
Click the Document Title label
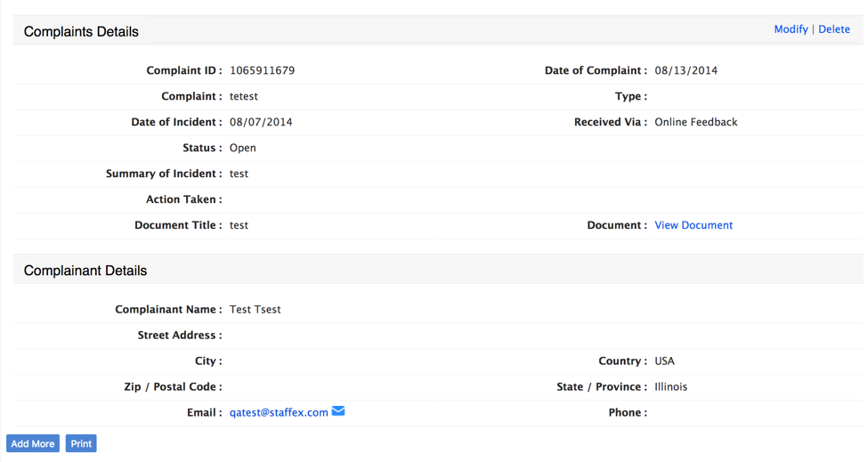178,225
